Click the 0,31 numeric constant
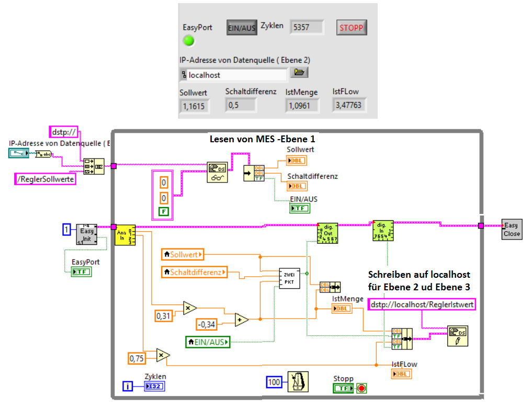The image size is (532, 408). pos(164,316)
